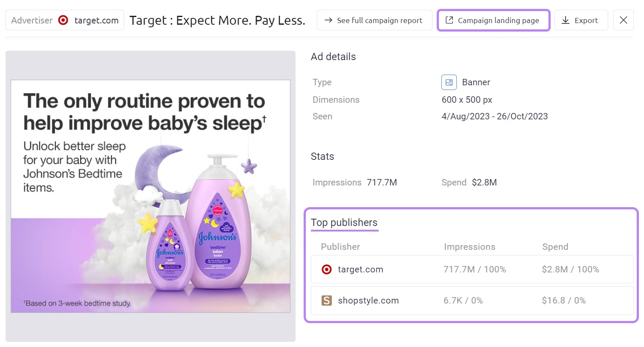Open the Campaign landing page
Image resolution: width=644 pixels, height=347 pixels.
[x=493, y=20]
